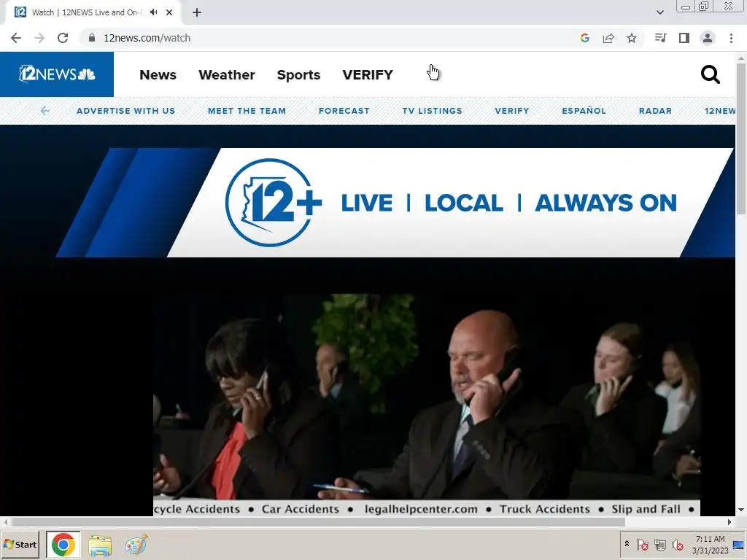This screenshot has height=560, width=747.
Task: Click the browser back arrow
Action: pyautogui.click(x=16, y=38)
